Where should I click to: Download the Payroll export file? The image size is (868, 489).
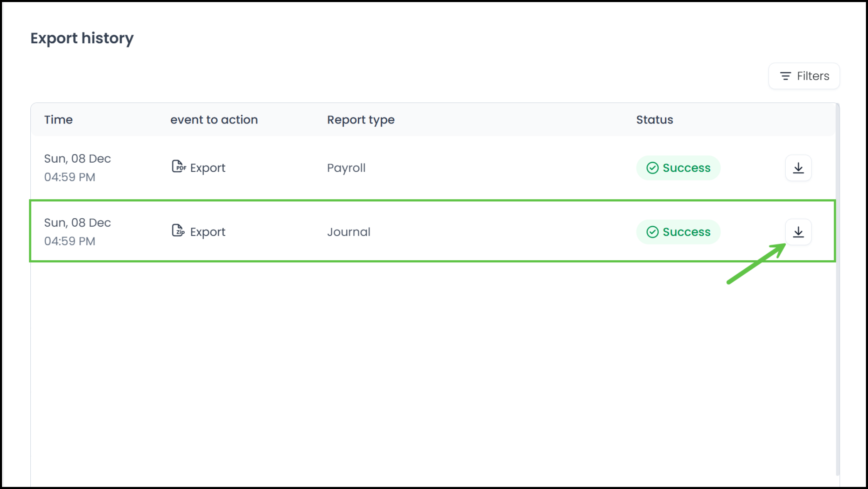click(798, 168)
